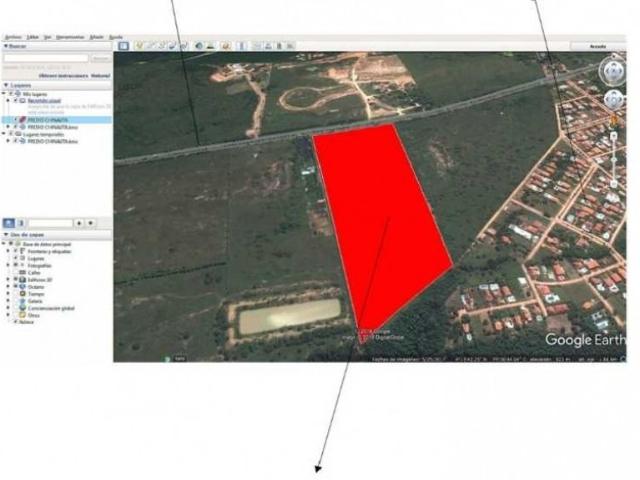Toggle the Océano layer checkbox

(16, 287)
